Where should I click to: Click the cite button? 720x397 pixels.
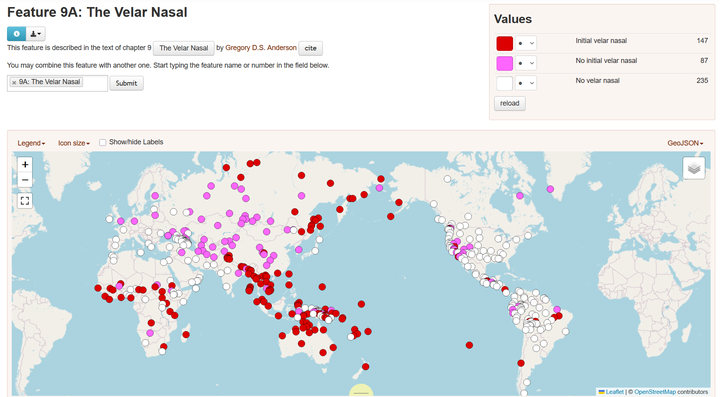(x=310, y=48)
